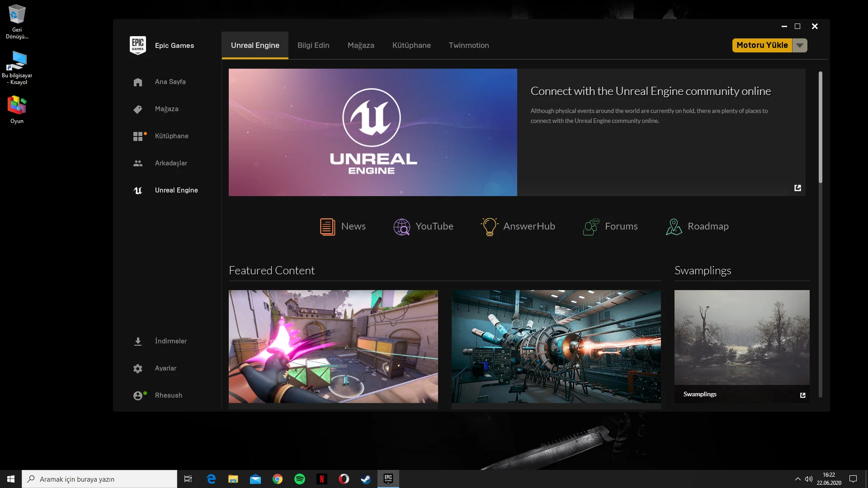Open the sci-fi machine featured thumbnail
Viewport: 868px width, 488px height.
[x=556, y=347]
